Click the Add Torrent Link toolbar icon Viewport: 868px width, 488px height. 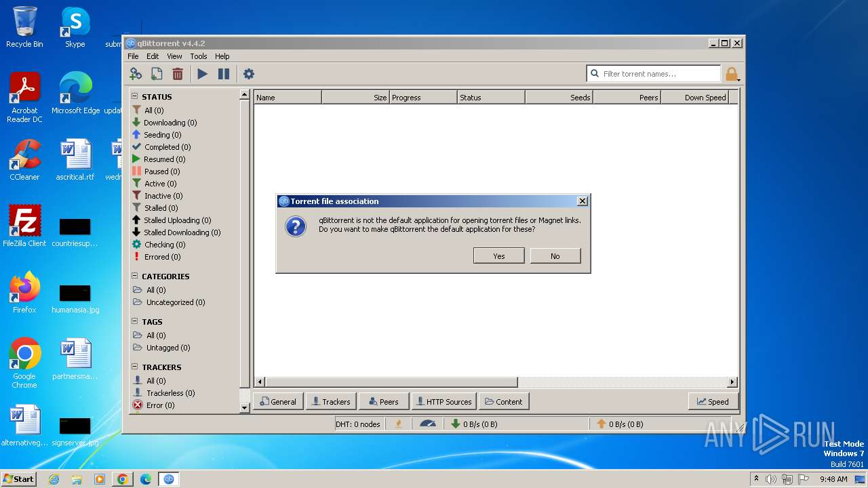(136, 74)
